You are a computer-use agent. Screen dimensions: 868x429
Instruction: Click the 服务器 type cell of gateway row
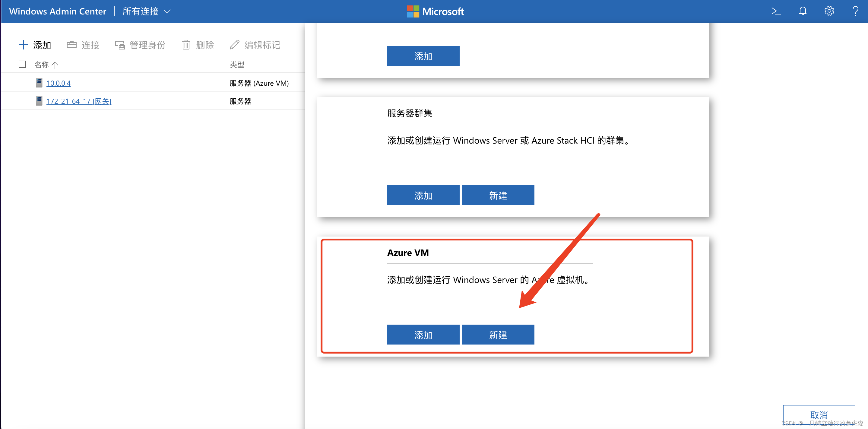[240, 101]
